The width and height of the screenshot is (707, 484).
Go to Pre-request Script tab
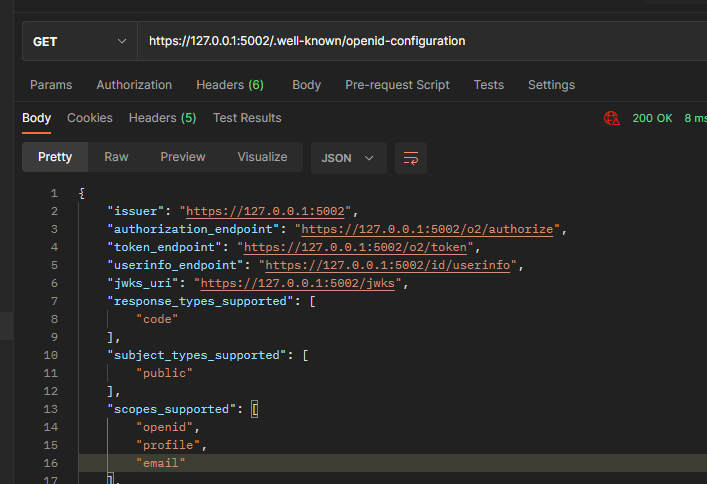(x=397, y=85)
